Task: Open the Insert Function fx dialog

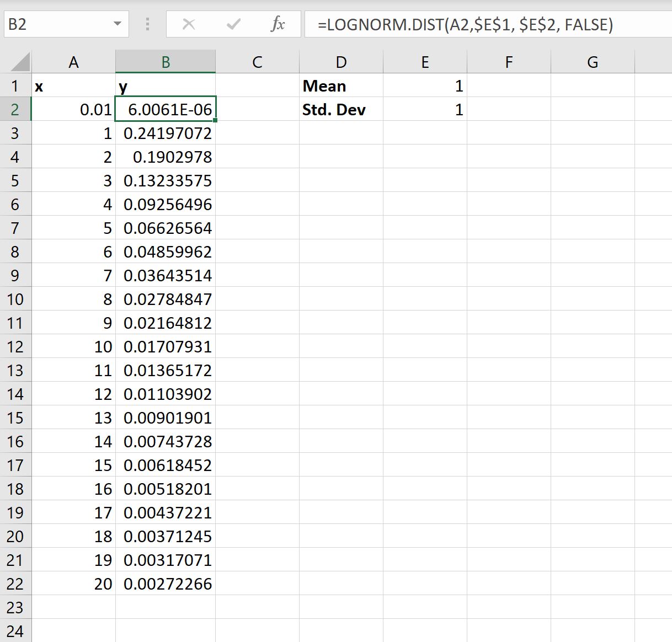Action: point(278,24)
